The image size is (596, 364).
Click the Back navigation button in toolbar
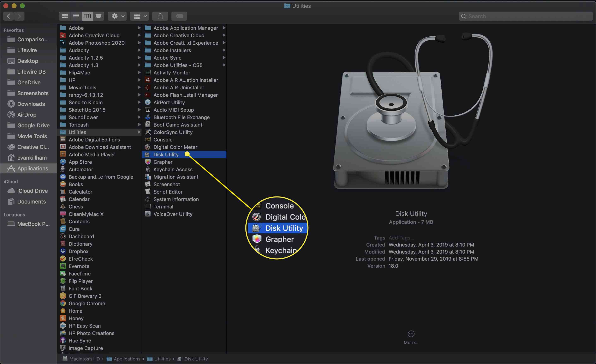coord(9,16)
